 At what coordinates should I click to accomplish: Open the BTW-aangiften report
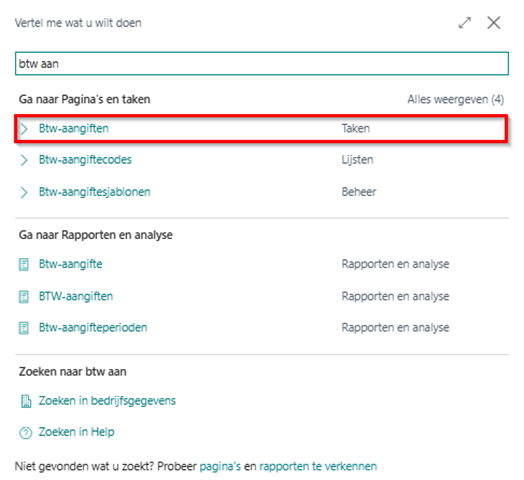(76, 296)
